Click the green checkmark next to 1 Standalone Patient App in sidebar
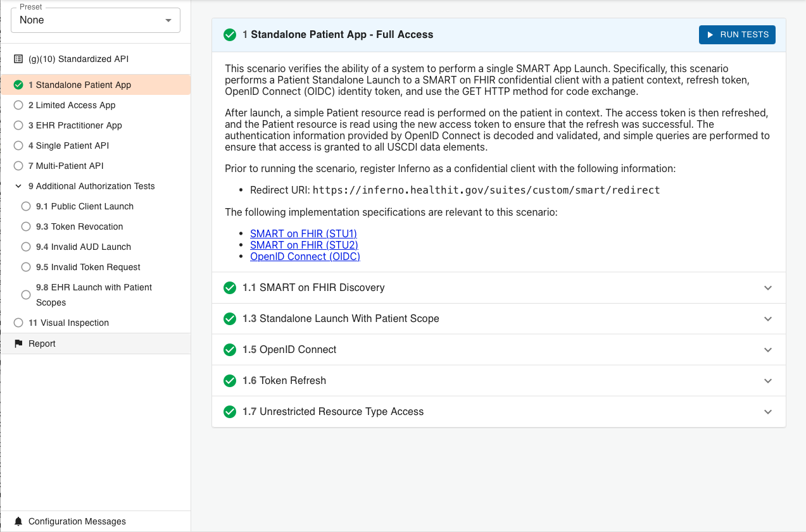 [18, 85]
